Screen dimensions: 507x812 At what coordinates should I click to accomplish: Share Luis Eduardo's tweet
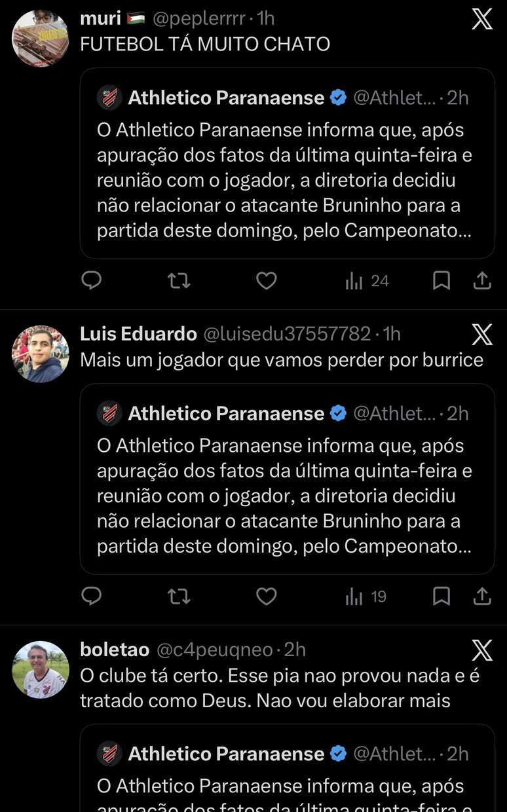482,597
